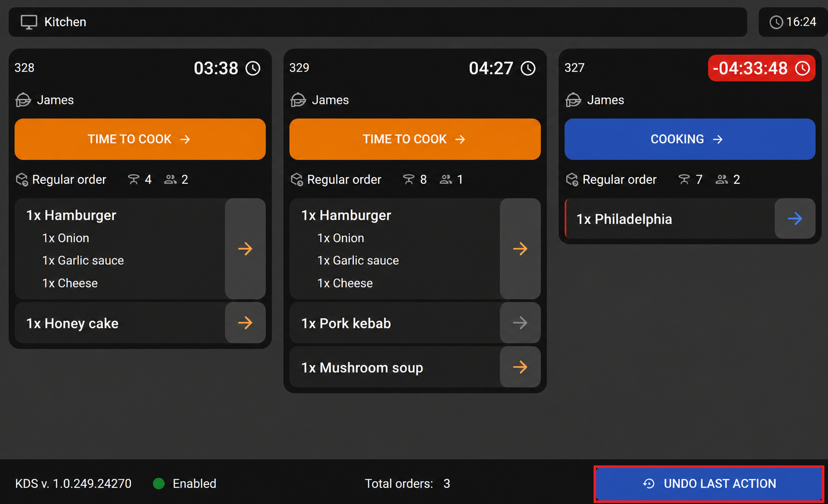Select 1x Pork kebab item
The image size is (828, 504).
point(395,323)
